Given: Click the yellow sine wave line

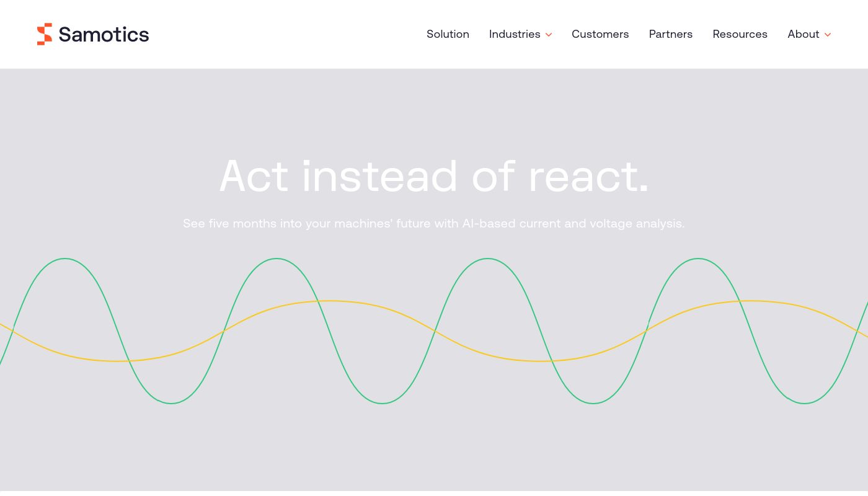Looking at the screenshot, I should click(x=331, y=301).
